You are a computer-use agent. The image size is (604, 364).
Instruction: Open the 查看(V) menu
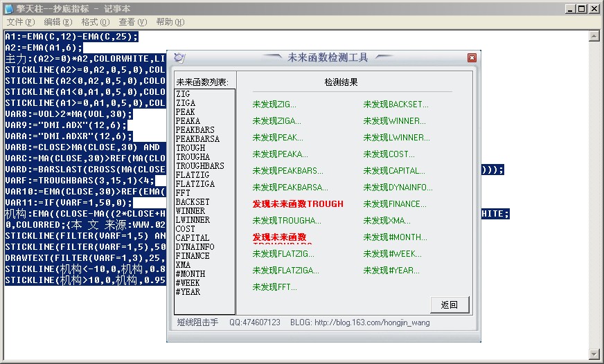133,22
